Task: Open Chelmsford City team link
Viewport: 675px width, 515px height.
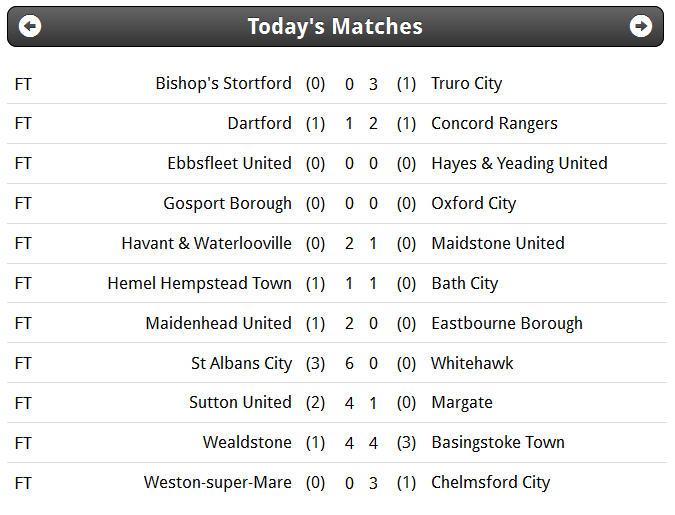Action: click(x=490, y=483)
